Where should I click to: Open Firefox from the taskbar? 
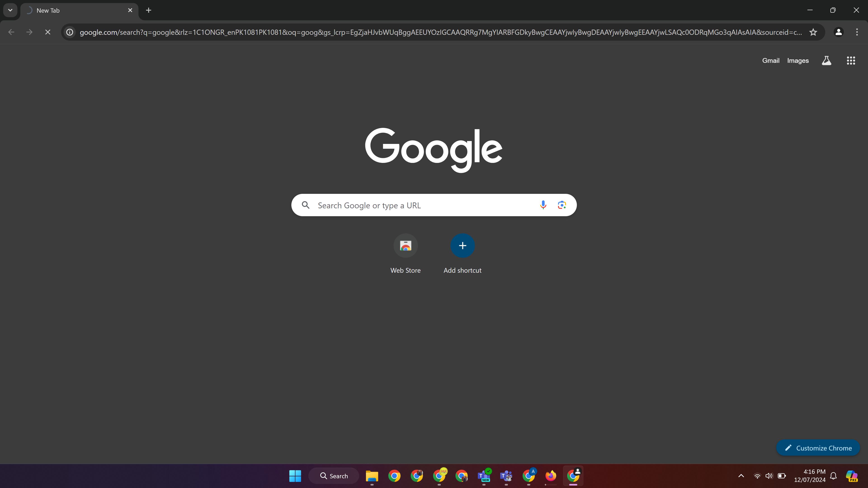[x=551, y=476]
